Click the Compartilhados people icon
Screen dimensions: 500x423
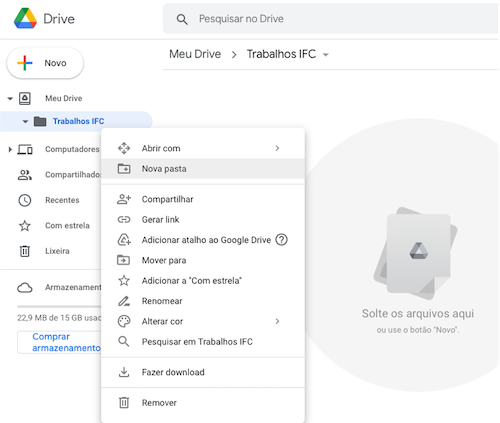pyautogui.click(x=25, y=175)
